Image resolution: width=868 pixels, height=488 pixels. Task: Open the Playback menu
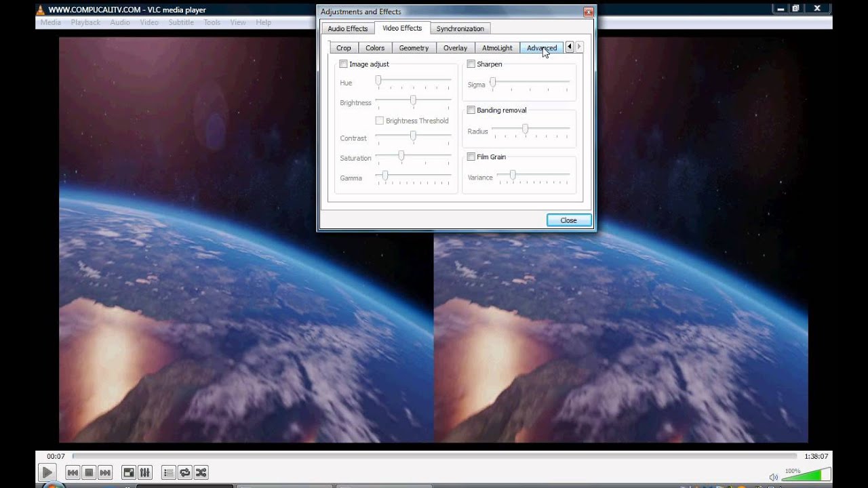[x=85, y=22]
